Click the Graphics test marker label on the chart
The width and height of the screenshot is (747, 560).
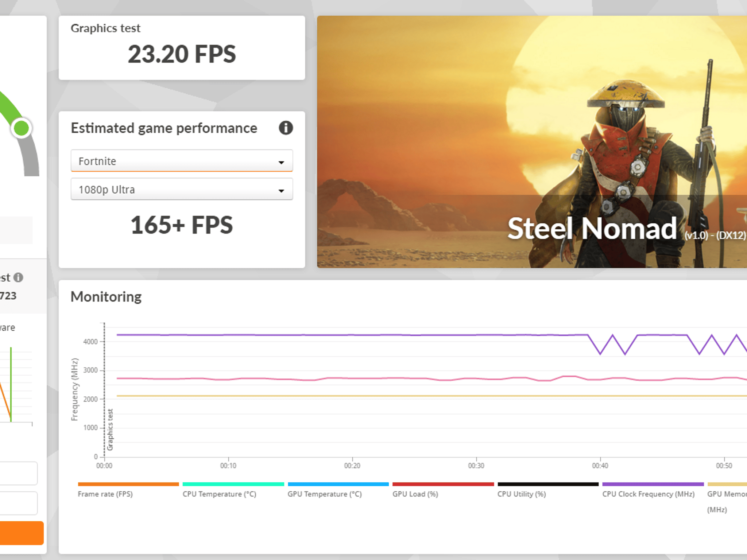tap(110, 429)
